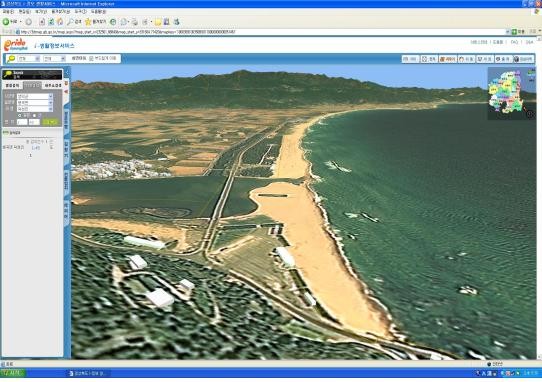Open Favorites with the star icon
The image size is (542, 382).
[88, 22]
